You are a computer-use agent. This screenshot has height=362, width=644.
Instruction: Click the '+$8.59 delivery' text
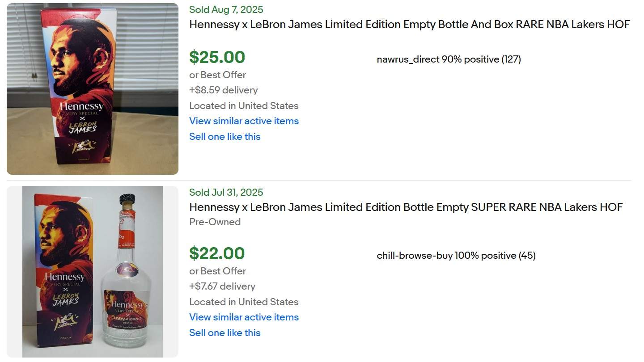tap(223, 90)
